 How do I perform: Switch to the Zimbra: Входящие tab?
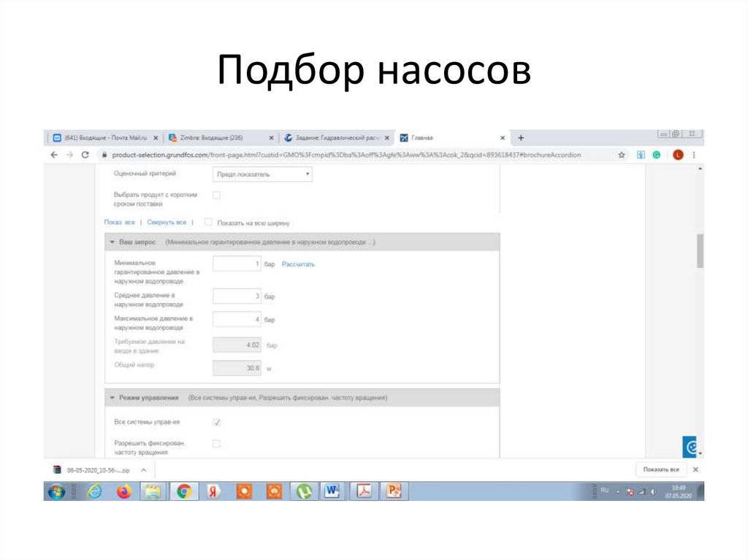pos(212,137)
